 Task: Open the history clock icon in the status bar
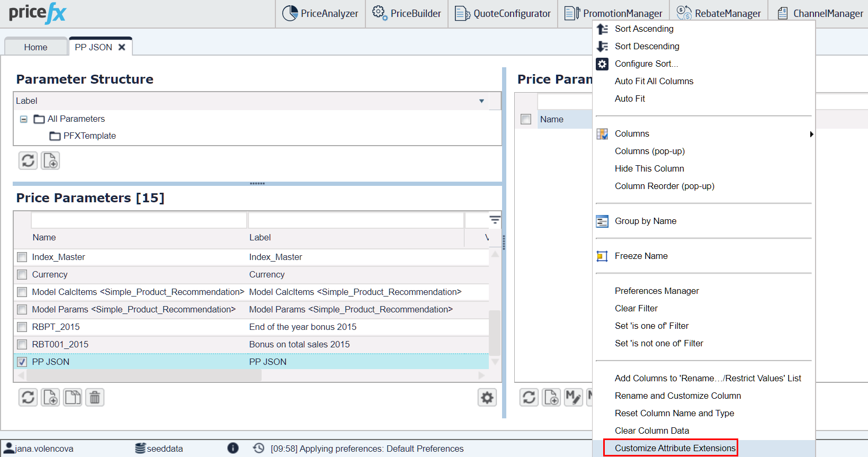pos(258,449)
